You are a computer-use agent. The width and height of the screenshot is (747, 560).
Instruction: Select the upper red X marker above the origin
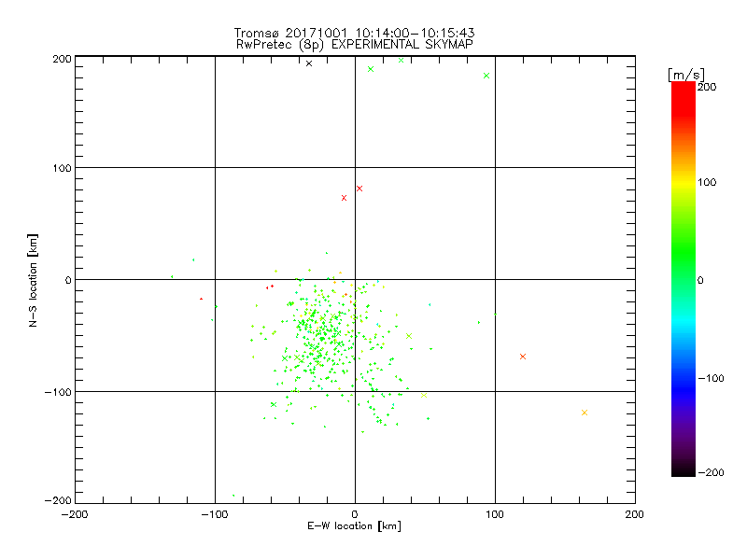pyautogui.click(x=359, y=189)
